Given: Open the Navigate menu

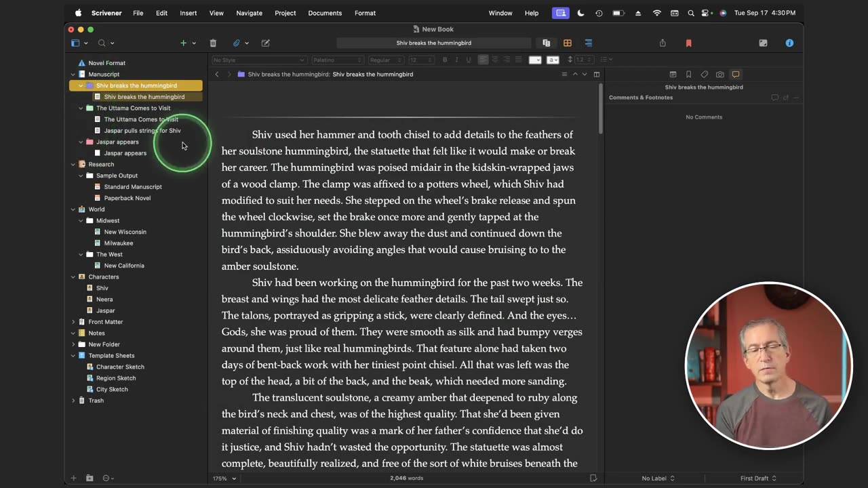Looking at the screenshot, I should tap(249, 13).
